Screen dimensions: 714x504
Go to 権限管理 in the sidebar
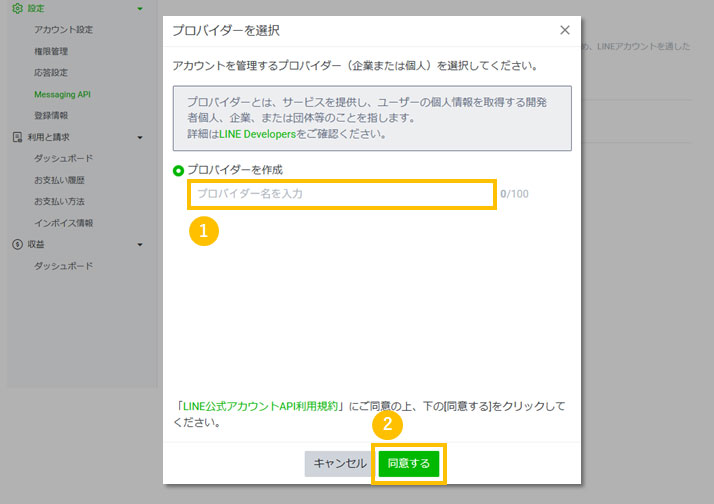click(x=51, y=51)
